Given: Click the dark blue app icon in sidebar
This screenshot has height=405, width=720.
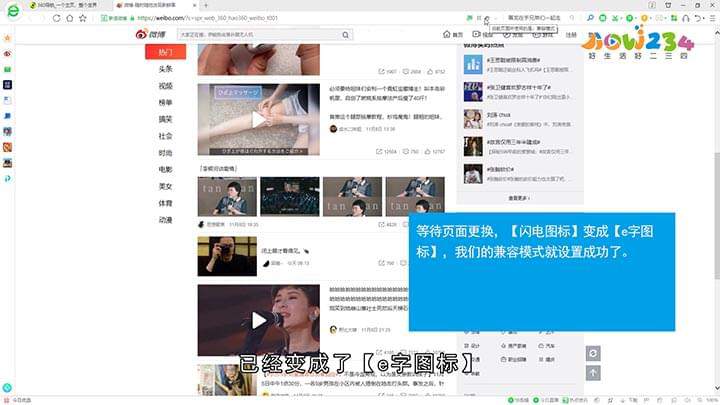Looking at the screenshot, I should [x=7, y=85].
